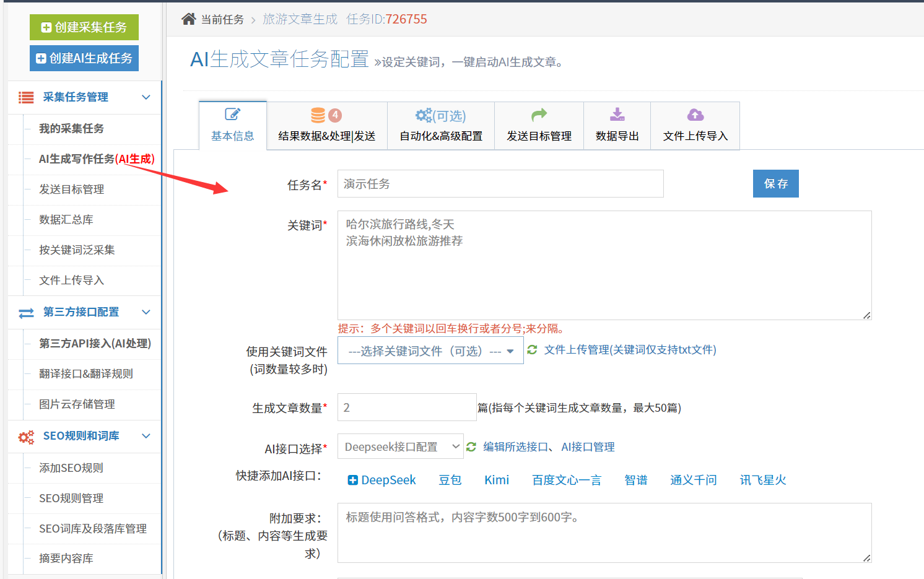Click the cloud upload icon for 文件上传导入
924x579 pixels.
[x=695, y=115]
